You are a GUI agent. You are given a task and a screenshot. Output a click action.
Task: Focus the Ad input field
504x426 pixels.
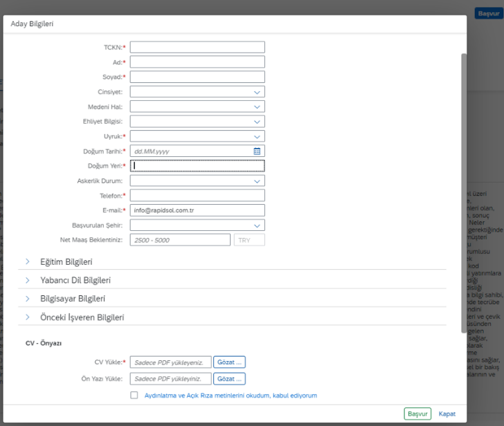tap(197, 62)
